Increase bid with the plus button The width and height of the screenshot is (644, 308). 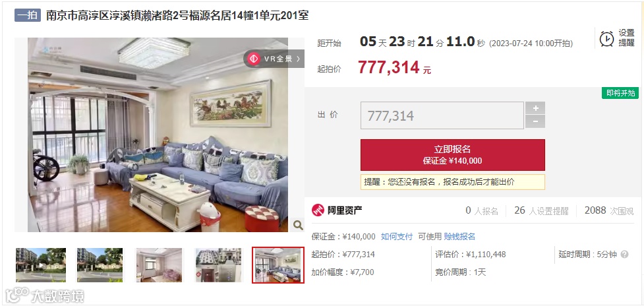[535, 108]
